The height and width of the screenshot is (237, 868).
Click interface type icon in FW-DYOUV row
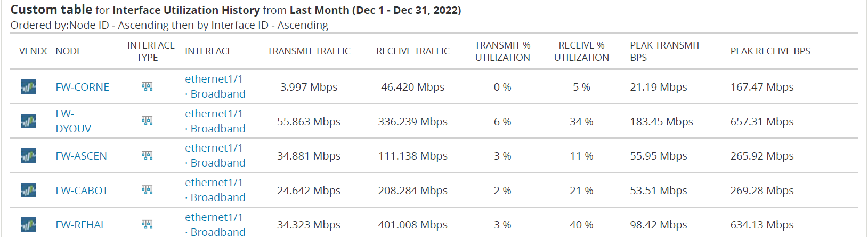[x=147, y=121]
